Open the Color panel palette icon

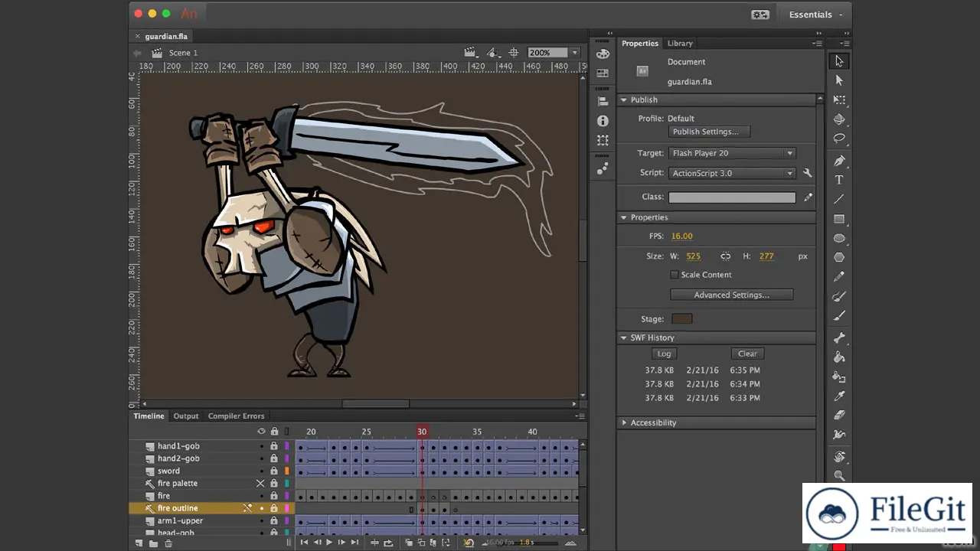tap(603, 54)
